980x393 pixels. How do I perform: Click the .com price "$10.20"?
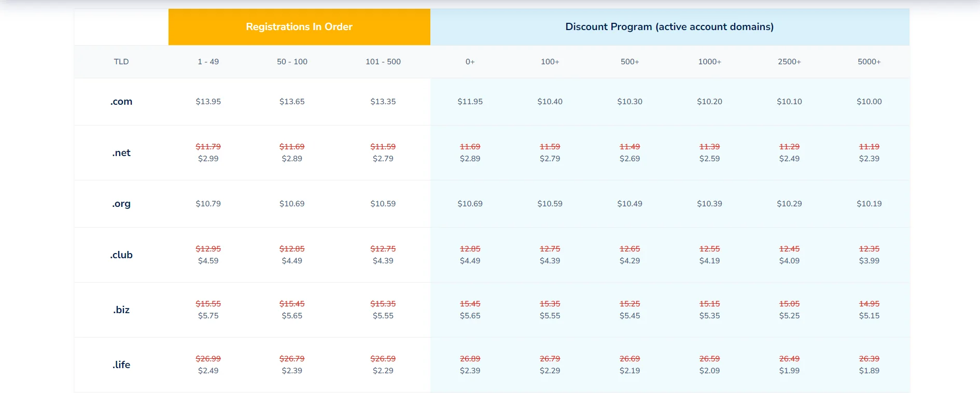click(x=710, y=102)
